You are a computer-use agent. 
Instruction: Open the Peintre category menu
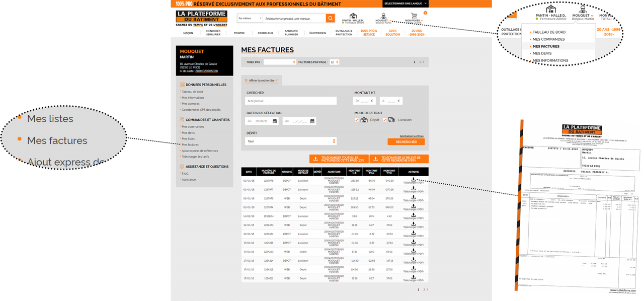coord(239,33)
